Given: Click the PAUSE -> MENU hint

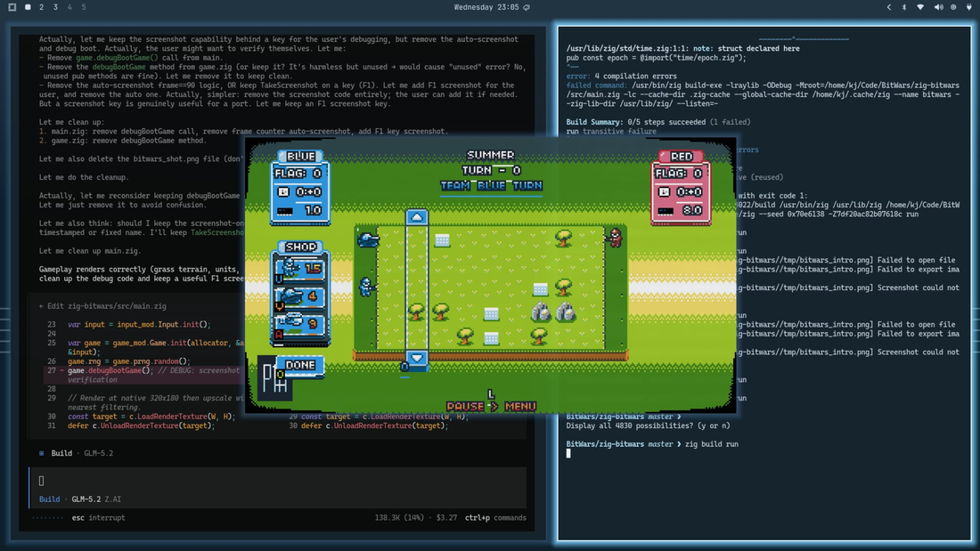Looking at the screenshot, I should 491,406.
